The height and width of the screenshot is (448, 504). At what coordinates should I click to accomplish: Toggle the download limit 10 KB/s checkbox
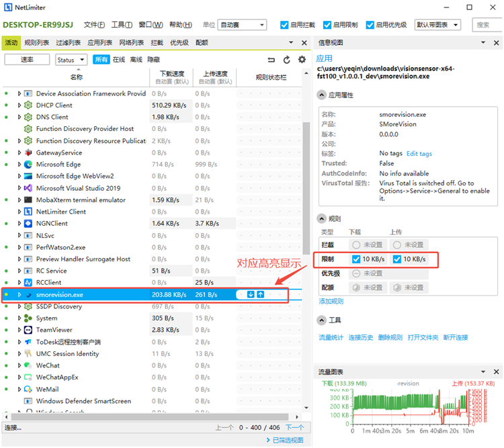pos(356,259)
